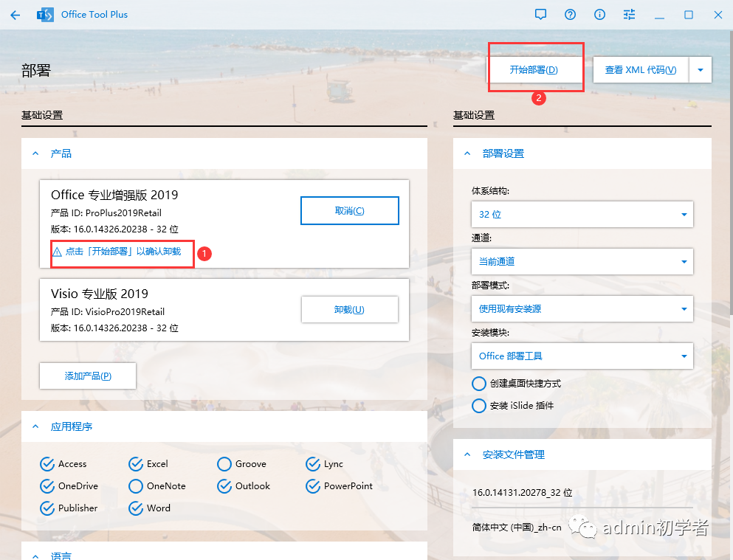This screenshot has width=733, height=560.
Task: Click the 产品 ID: ProPlus2019Retail text
Action: (x=106, y=213)
